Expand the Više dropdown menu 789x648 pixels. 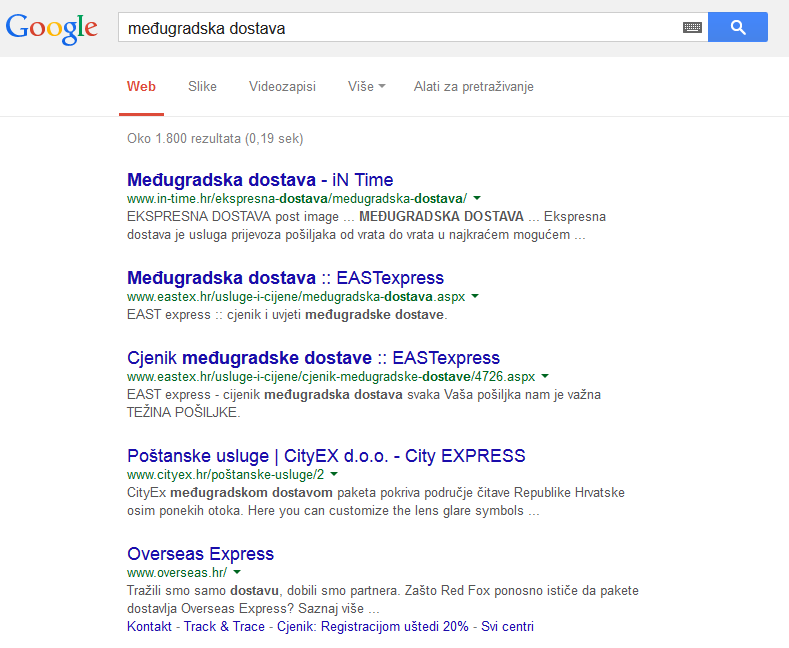pyautogui.click(x=366, y=87)
